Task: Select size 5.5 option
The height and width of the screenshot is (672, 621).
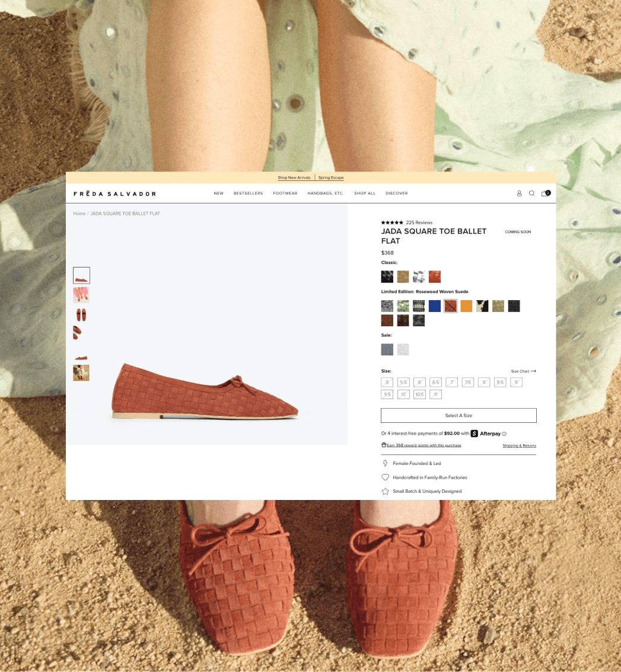Action: pyautogui.click(x=403, y=382)
